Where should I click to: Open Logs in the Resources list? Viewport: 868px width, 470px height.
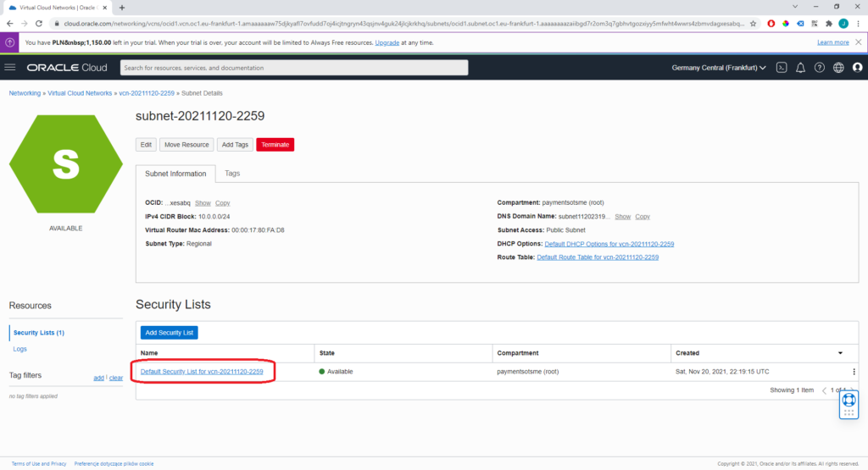(20, 349)
